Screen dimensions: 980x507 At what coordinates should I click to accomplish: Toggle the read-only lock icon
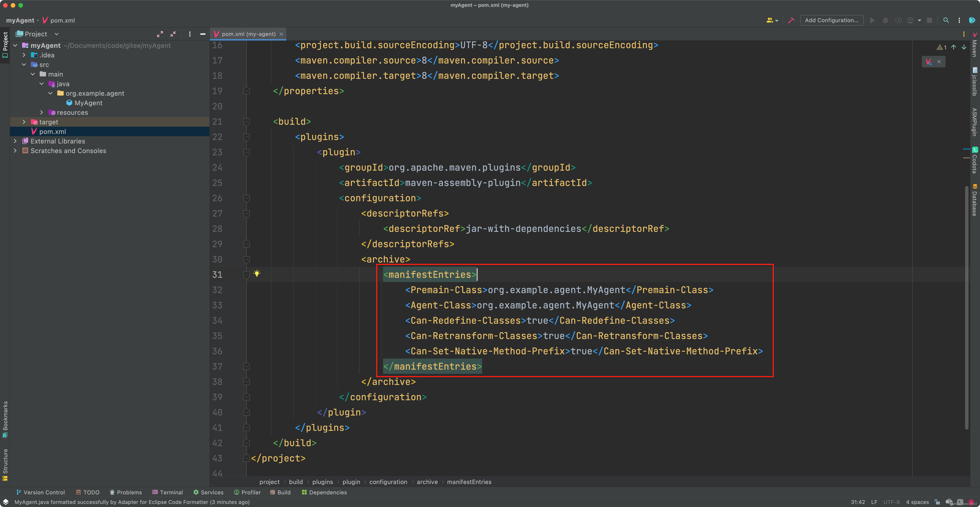(937, 502)
